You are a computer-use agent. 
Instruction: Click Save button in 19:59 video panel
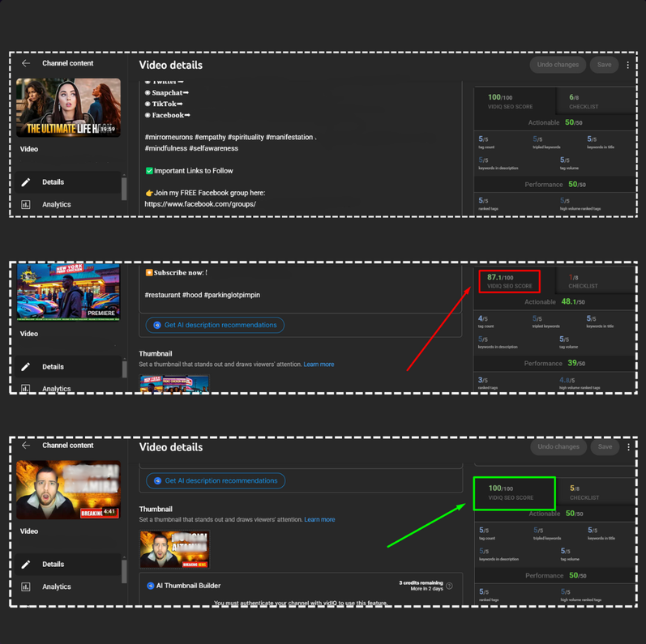click(604, 65)
